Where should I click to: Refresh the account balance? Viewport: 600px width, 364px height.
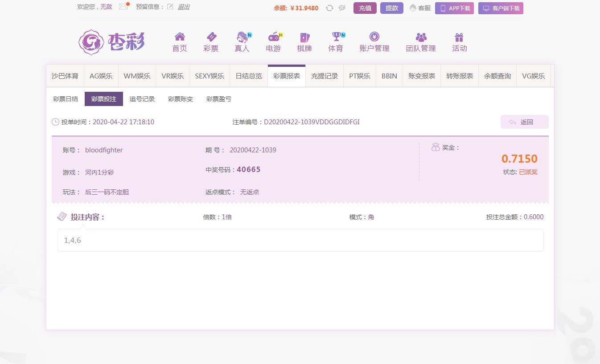(x=329, y=8)
